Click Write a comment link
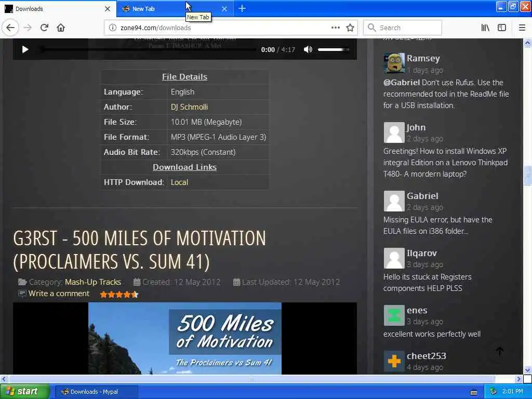 pos(59,294)
